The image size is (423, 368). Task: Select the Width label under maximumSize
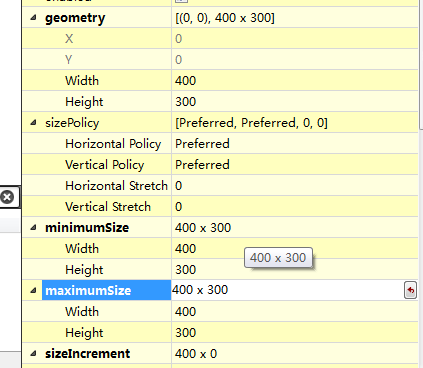[x=82, y=312]
